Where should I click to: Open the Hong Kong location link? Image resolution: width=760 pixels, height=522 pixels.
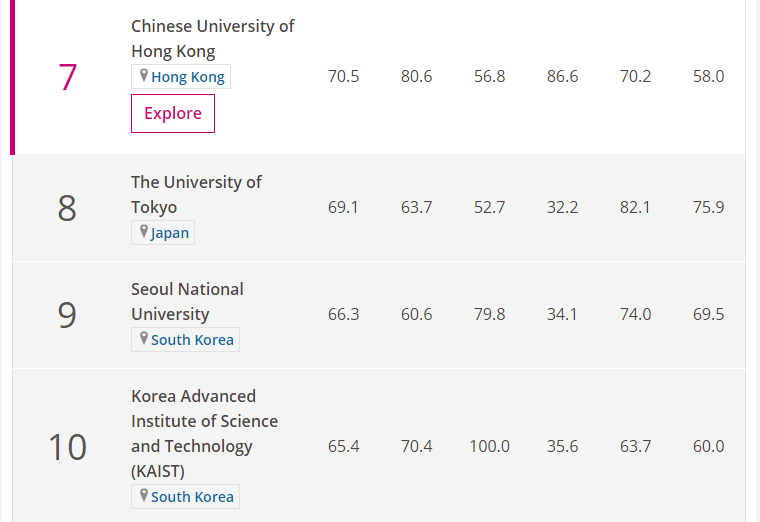188,77
